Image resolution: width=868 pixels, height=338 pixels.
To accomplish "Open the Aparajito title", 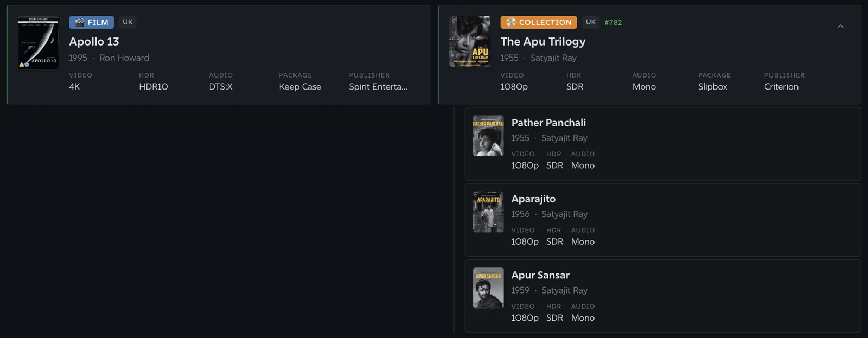I will pos(533,199).
